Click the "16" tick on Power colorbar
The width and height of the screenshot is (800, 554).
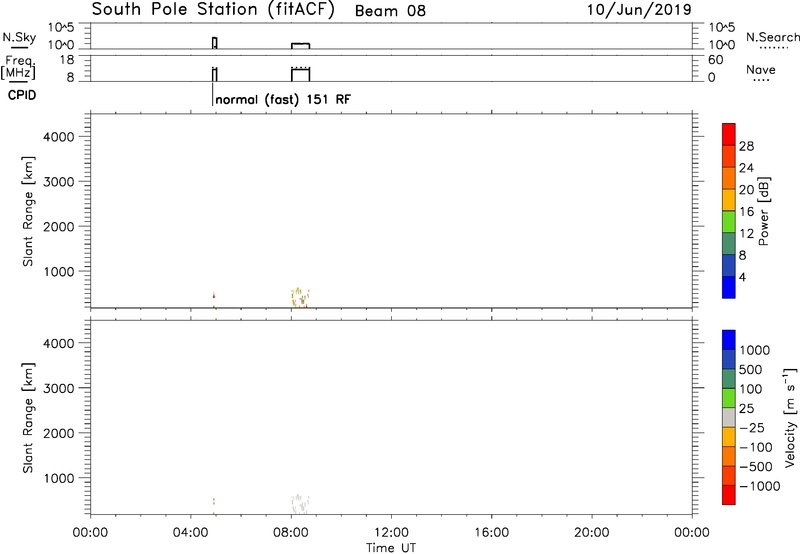click(x=746, y=212)
